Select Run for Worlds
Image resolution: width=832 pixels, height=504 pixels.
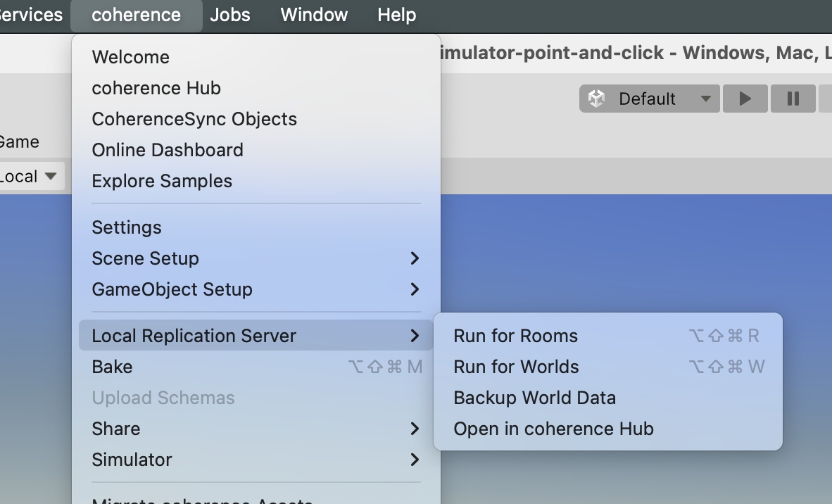(x=517, y=367)
